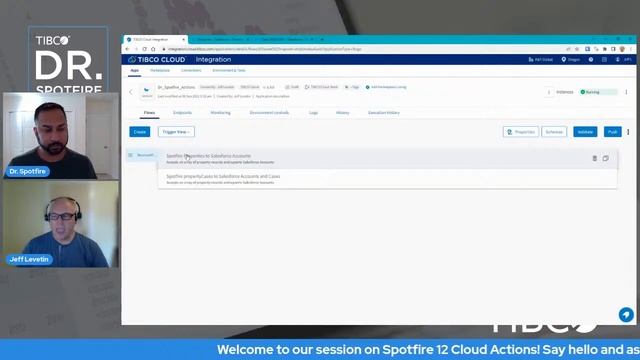Switch to the Apps top tab
Screen dimensions: 640x360
(134, 71)
